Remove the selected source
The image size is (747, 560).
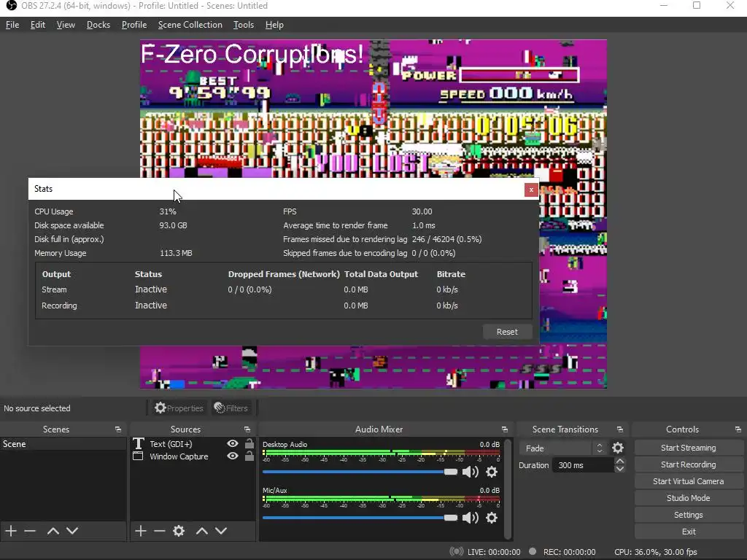pyautogui.click(x=160, y=531)
